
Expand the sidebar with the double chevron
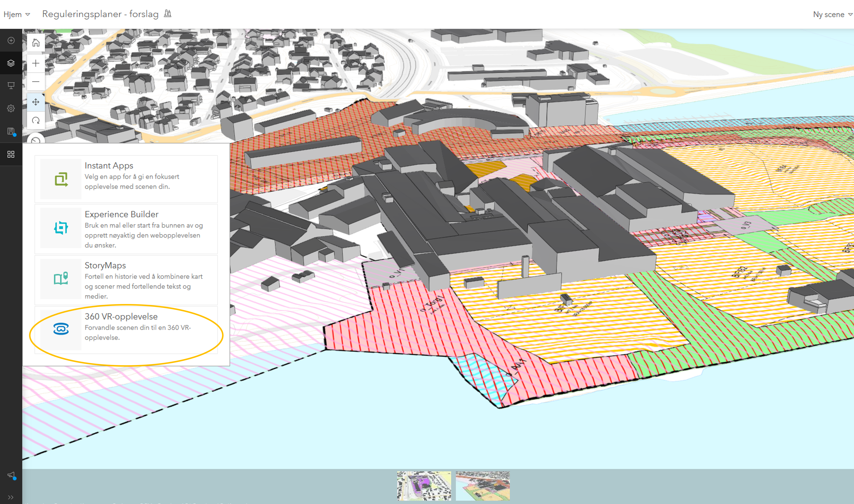tap(11, 498)
